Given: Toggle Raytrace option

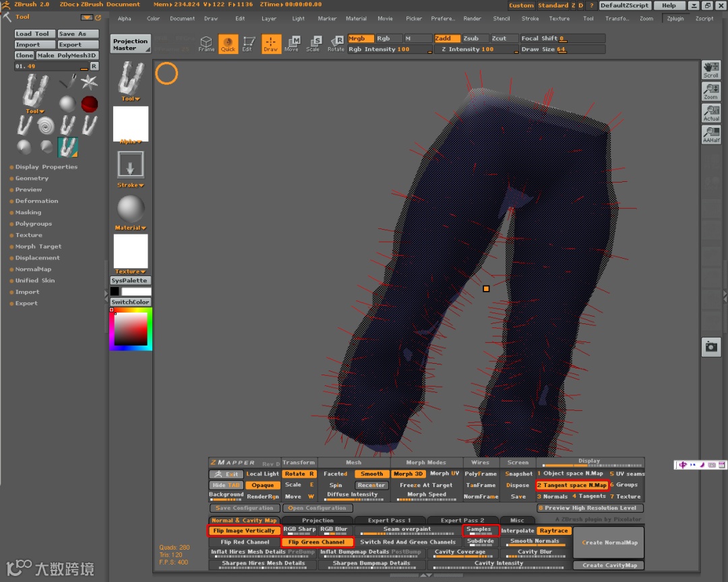Looking at the screenshot, I should point(553,531).
